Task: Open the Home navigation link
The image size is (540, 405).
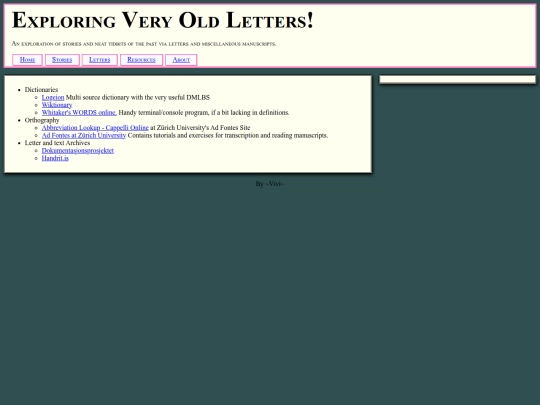Action: click(x=27, y=60)
